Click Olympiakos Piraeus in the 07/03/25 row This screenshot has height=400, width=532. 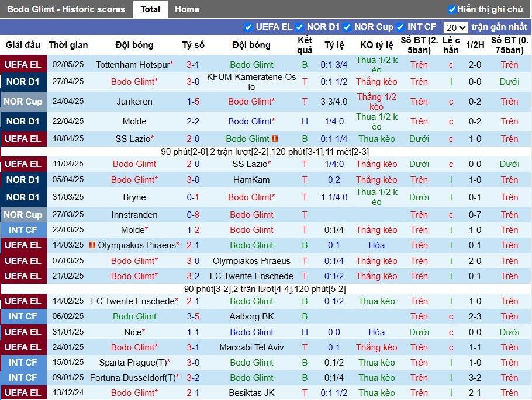click(x=251, y=260)
